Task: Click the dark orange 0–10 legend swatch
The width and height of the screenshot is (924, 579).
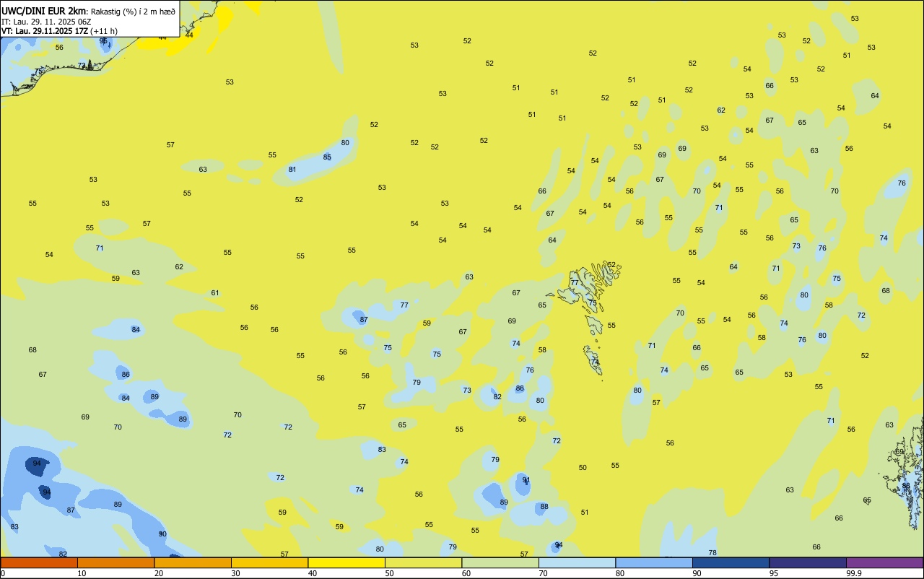Action: pos(39,562)
